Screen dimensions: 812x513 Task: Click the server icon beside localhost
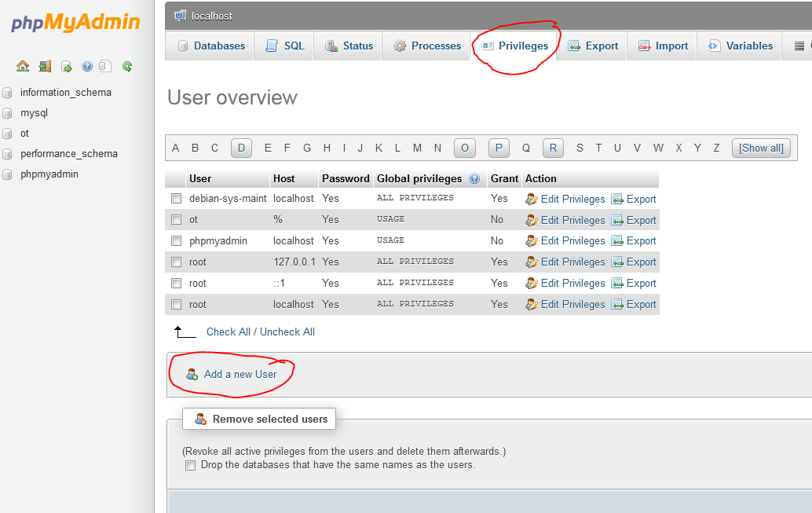coord(180,16)
